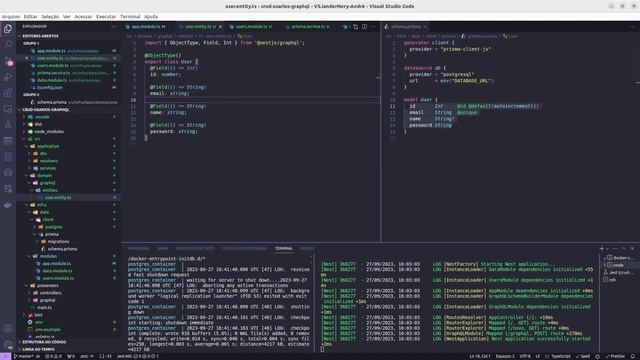The height and width of the screenshot is (360, 640).
Task: Open the Terminal menu in menu bar
Action: [x=130, y=17]
